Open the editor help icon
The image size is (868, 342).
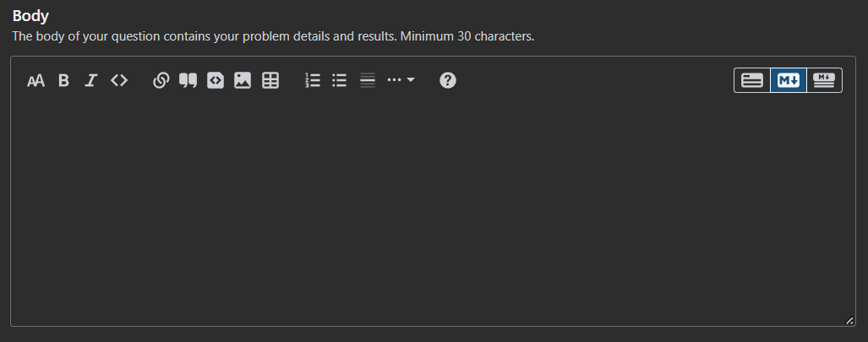tap(448, 81)
